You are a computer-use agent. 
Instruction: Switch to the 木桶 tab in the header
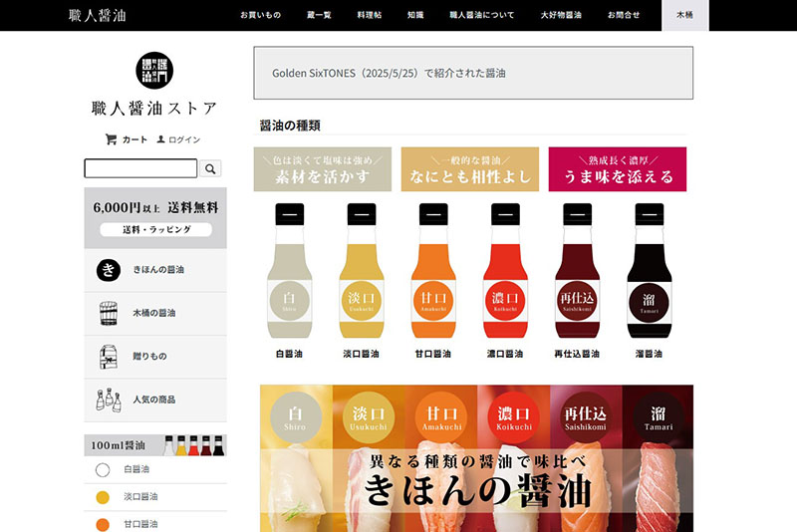click(684, 15)
